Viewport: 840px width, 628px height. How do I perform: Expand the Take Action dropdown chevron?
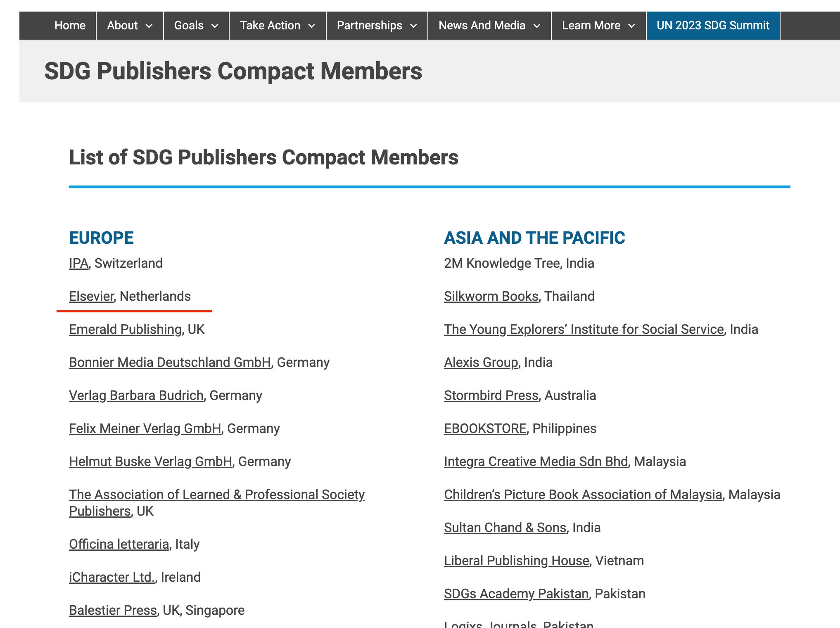click(312, 26)
